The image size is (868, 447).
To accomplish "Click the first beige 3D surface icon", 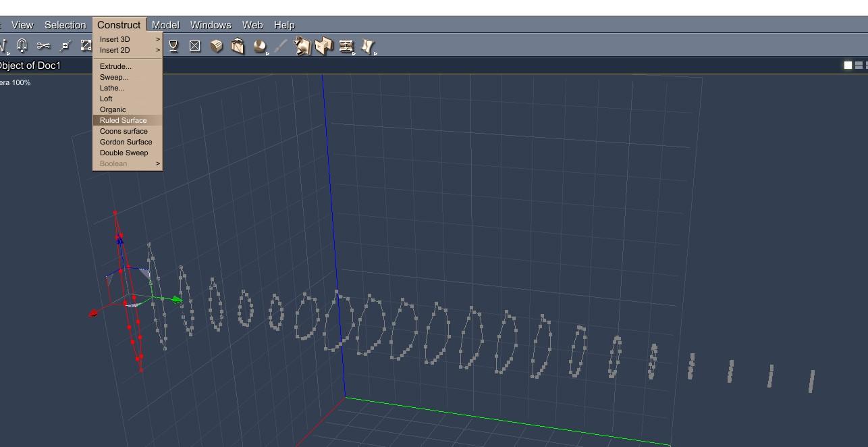I will tap(302, 46).
